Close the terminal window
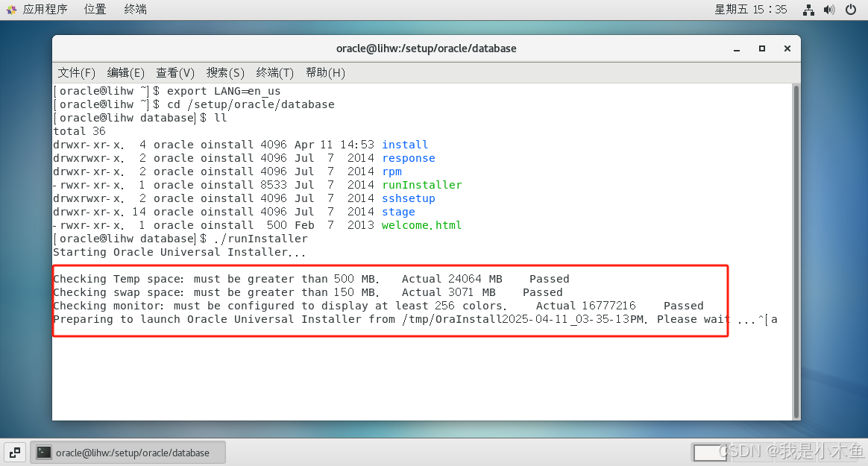The width and height of the screenshot is (868, 466). [x=787, y=48]
